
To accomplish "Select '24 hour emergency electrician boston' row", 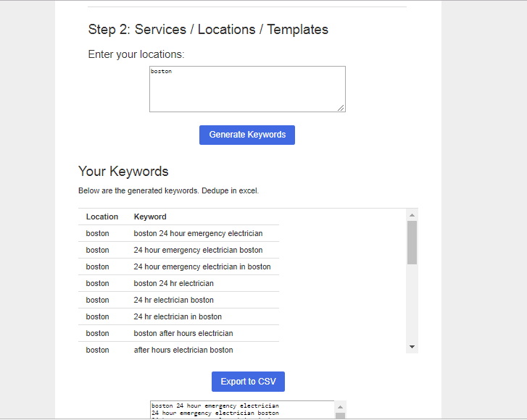I will tap(198, 250).
